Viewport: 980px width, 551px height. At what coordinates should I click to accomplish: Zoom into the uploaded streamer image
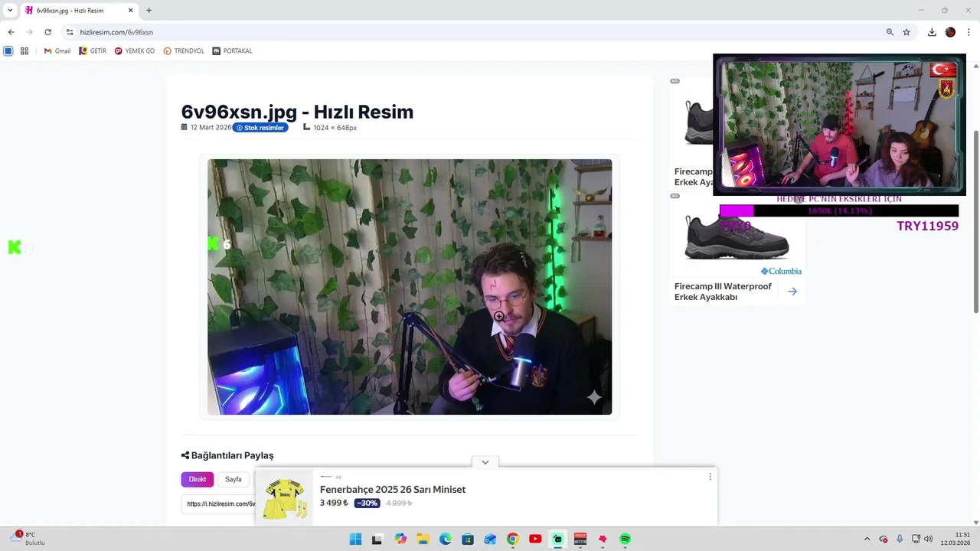(410, 287)
